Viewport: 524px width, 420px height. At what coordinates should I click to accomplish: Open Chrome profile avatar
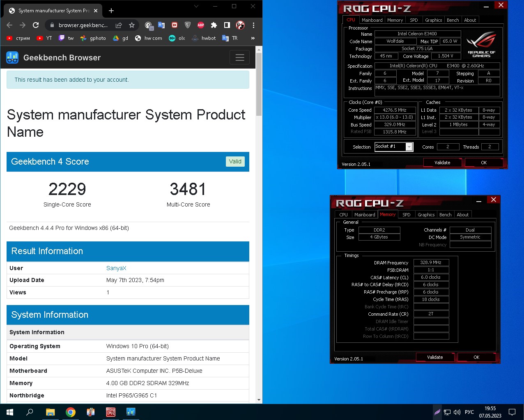tap(240, 25)
